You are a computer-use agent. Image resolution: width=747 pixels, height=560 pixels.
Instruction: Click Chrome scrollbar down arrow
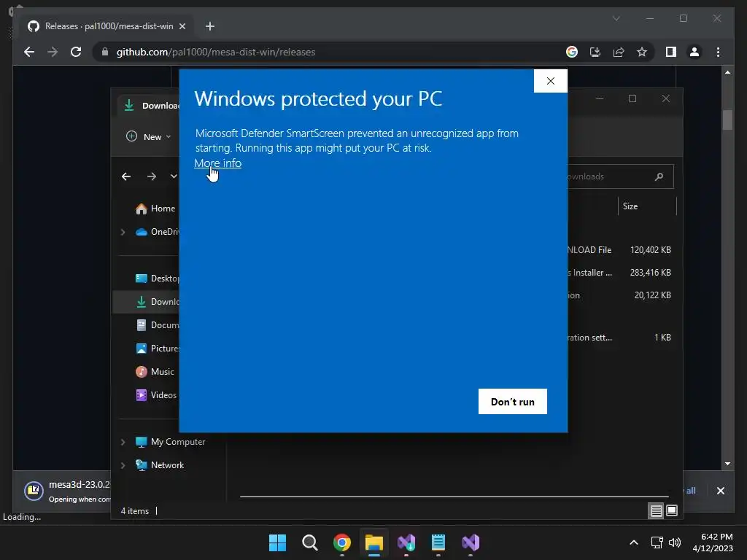[727, 463]
